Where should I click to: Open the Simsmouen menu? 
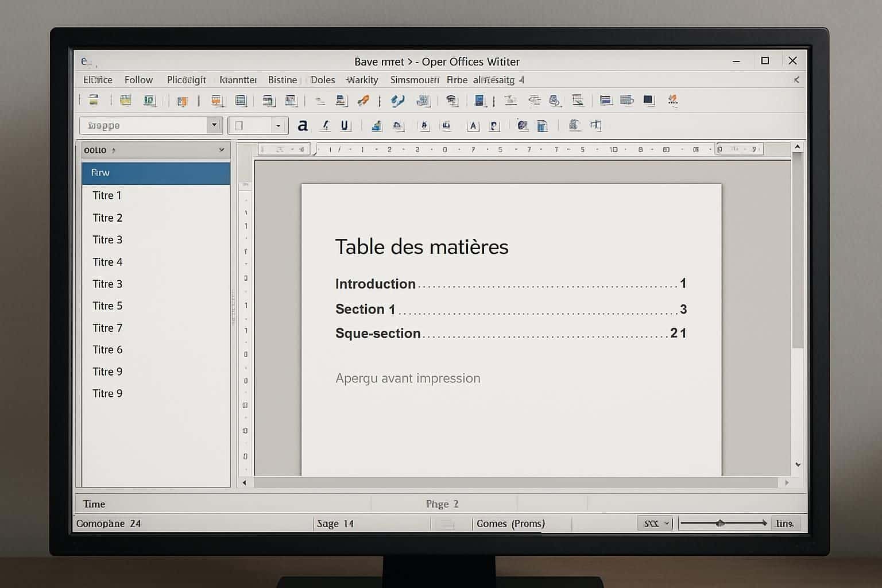pos(415,80)
